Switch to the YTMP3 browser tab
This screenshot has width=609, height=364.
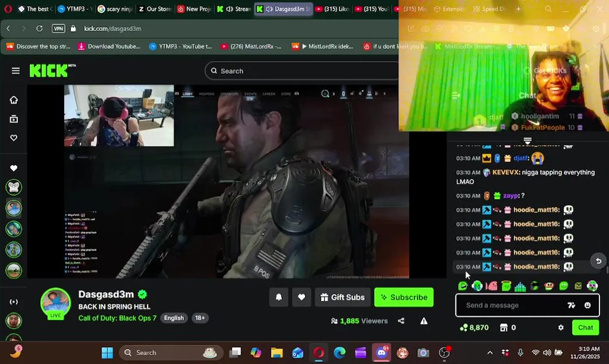click(x=74, y=9)
